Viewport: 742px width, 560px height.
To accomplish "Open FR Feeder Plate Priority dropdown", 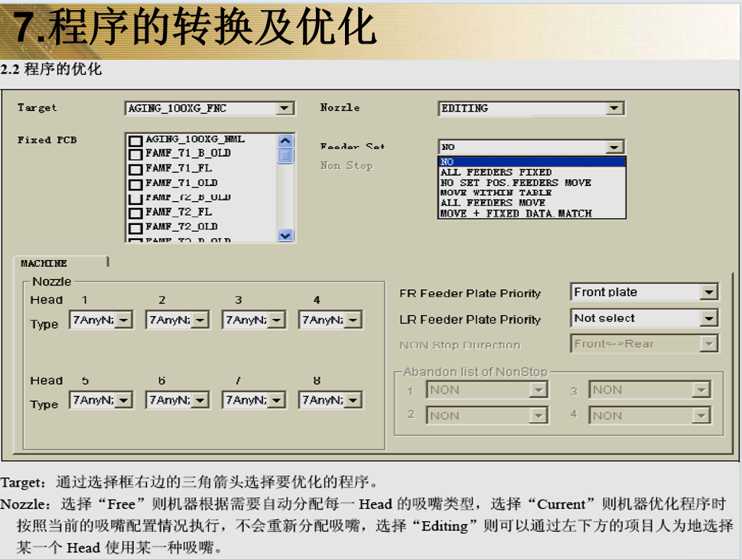I will (x=709, y=292).
